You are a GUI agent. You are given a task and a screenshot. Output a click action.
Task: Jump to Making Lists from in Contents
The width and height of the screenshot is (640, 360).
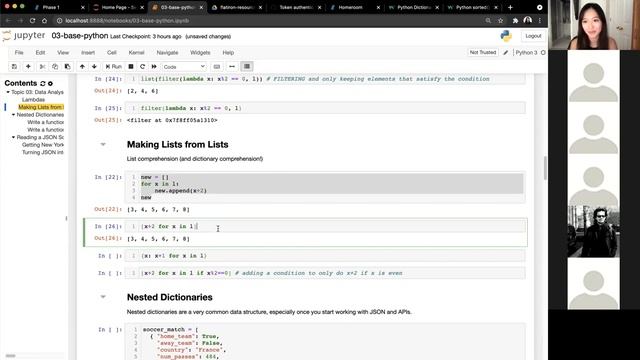(x=41, y=107)
